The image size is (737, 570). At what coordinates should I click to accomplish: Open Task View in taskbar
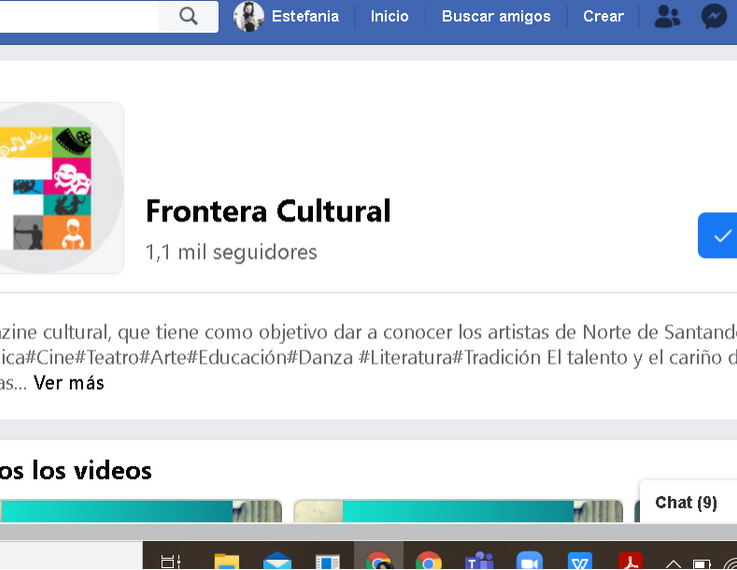click(170, 562)
